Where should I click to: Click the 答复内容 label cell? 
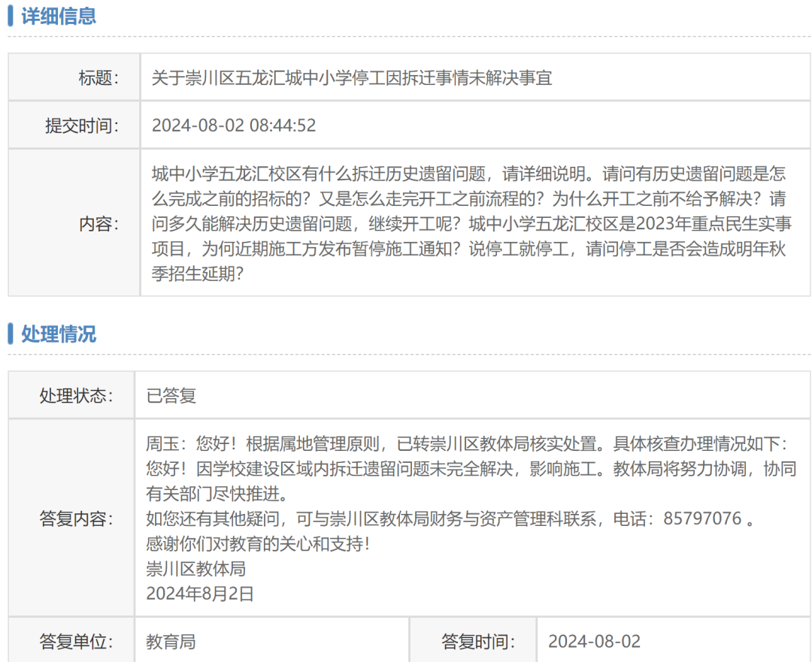point(71,518)
